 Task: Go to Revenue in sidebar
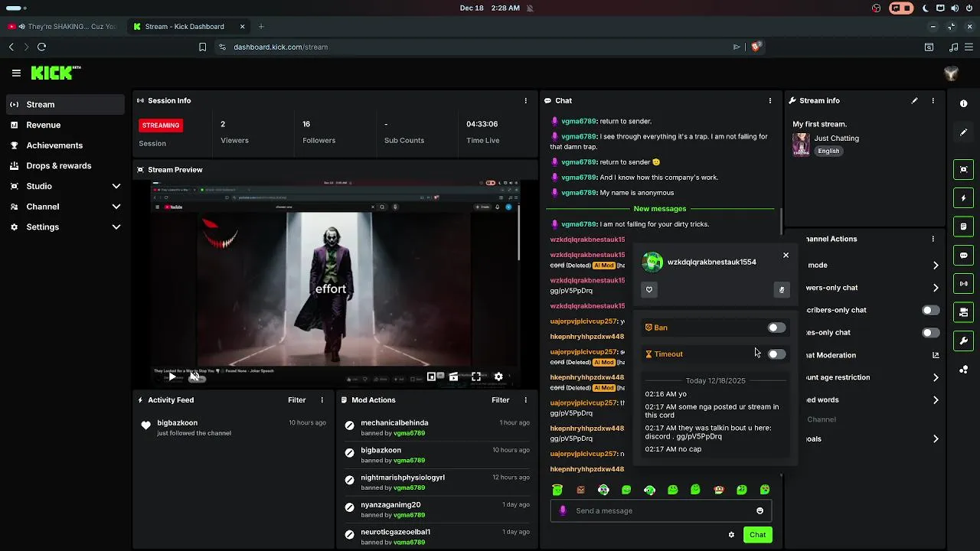pyautogui.click(x=65, y=125)
